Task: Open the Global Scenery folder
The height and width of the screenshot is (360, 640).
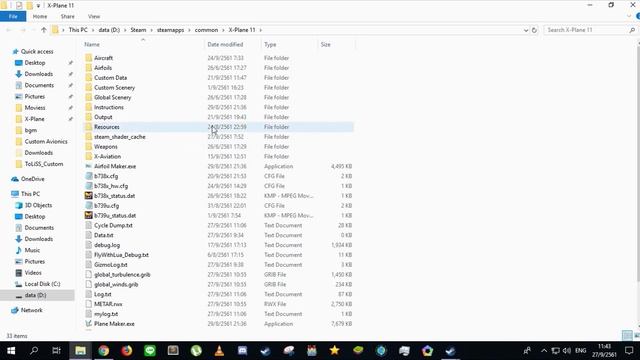Action: pyautogui.click(x=113, y=97)
